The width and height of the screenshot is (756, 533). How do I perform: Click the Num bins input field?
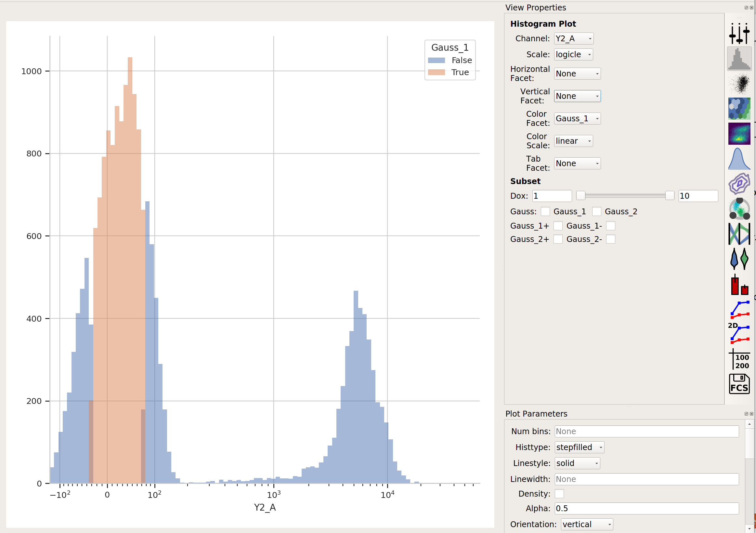click(x=647, y=432)
